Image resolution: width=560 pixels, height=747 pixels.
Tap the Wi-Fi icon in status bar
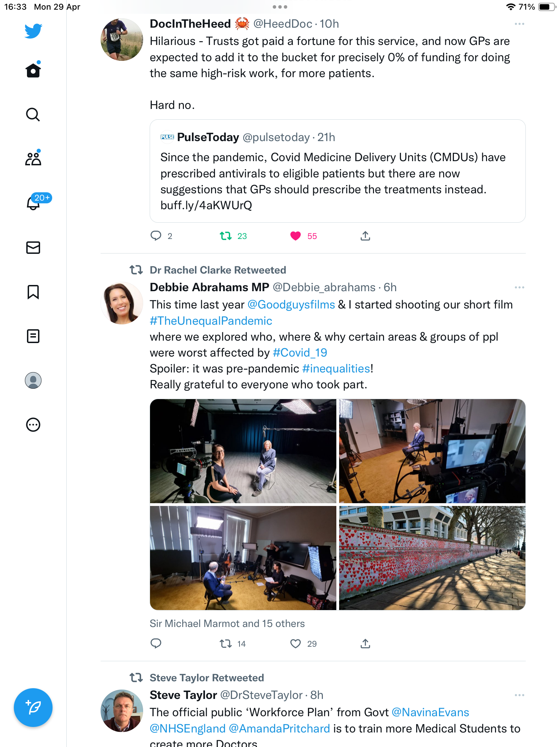pos(511,7)
